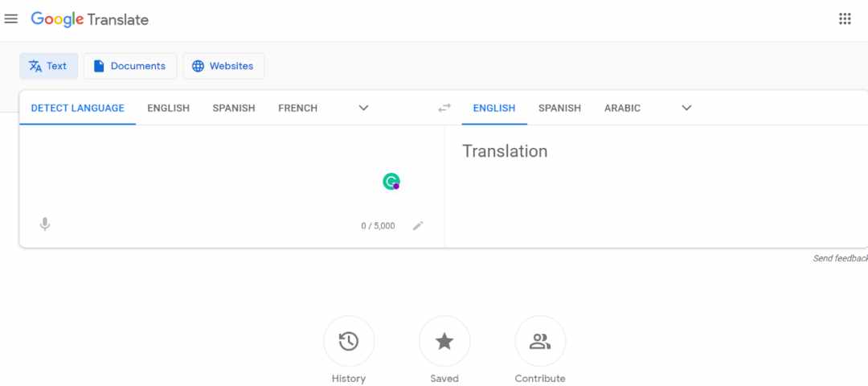Expand more target languages chevron
The height and width of the screenshot is (386, 868).
pyautogui.click(x=686, y=108)
